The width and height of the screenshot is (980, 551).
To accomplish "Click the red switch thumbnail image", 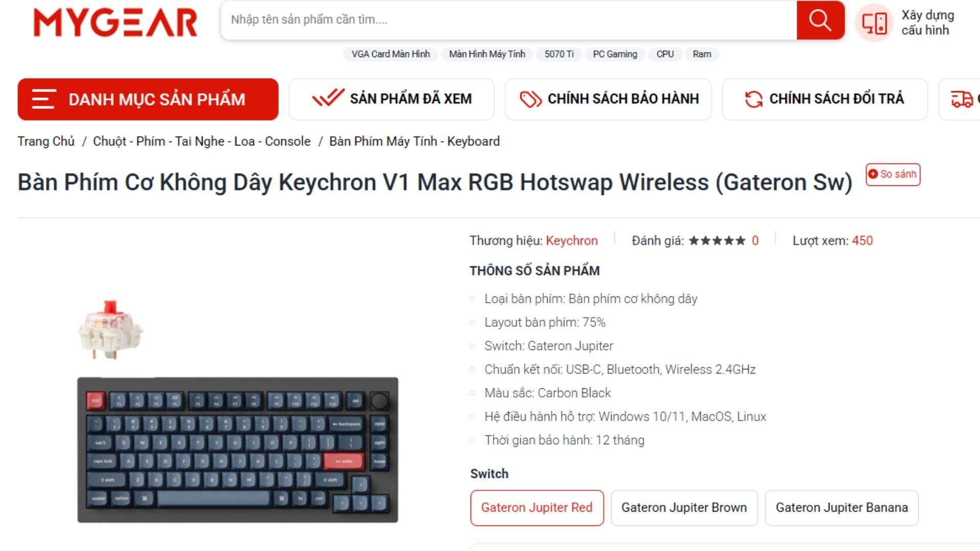I will point(110,330).
